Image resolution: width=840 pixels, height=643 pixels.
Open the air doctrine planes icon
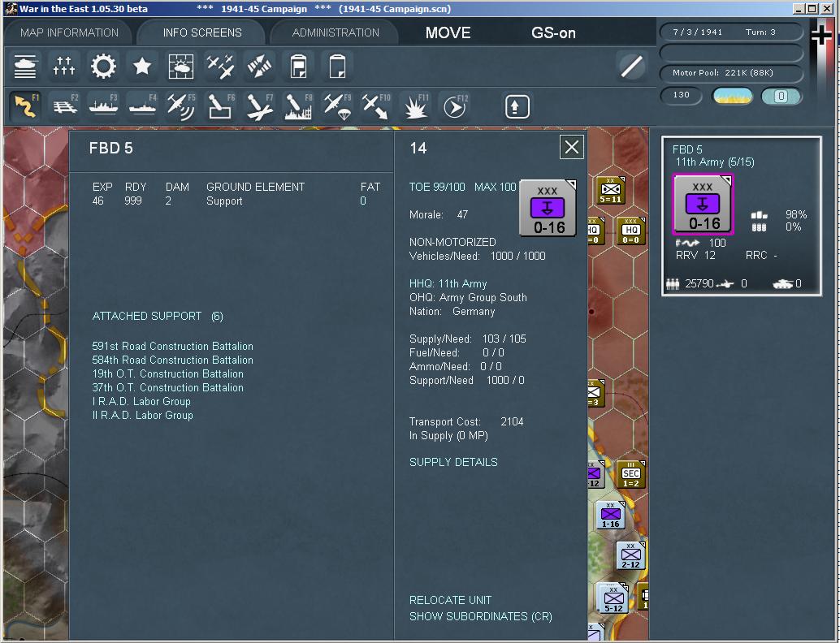220,67
